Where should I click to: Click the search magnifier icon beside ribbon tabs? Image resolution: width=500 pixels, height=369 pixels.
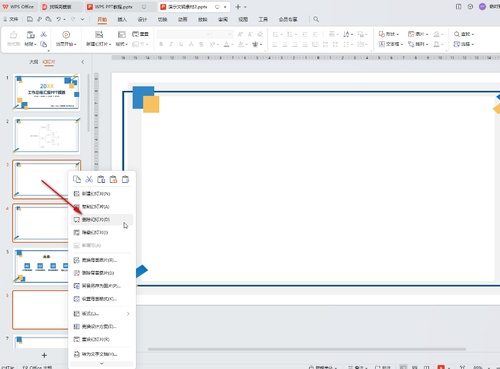pos(316,19)
